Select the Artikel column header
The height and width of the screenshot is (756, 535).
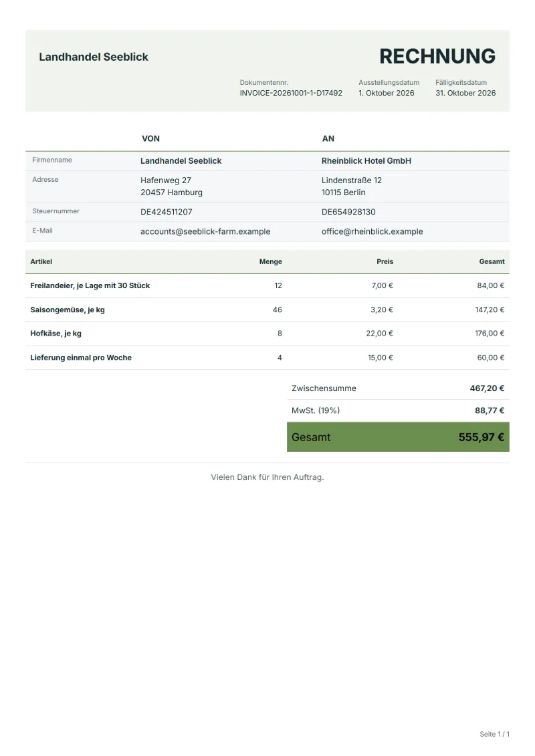(41, 261)
